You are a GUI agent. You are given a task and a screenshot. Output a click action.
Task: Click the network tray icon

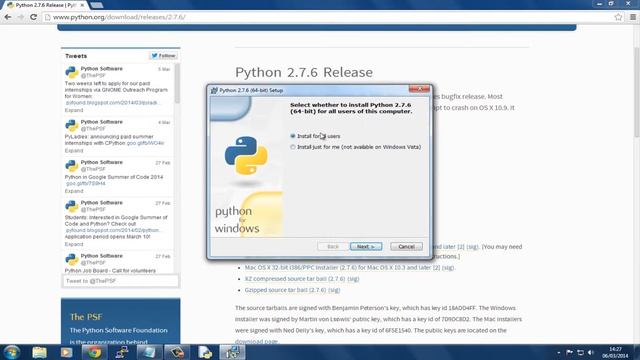click(580, 352)
